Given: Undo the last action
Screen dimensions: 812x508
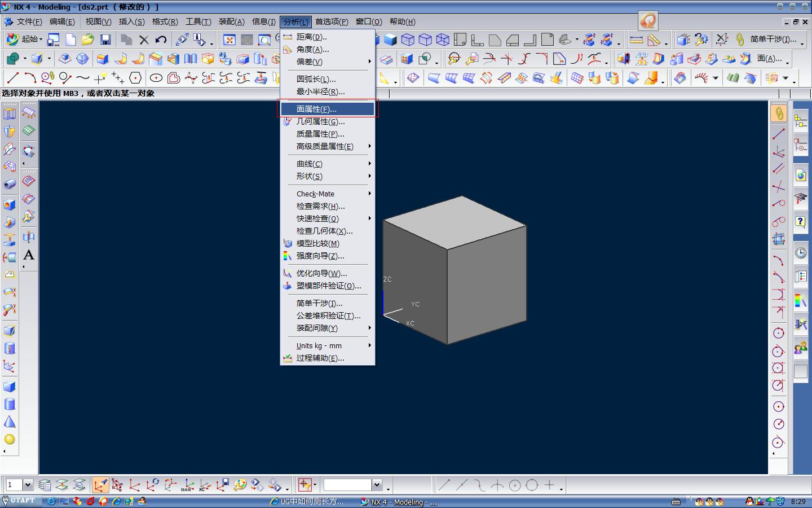Looking at the screenshot, I should pos(161,40).
